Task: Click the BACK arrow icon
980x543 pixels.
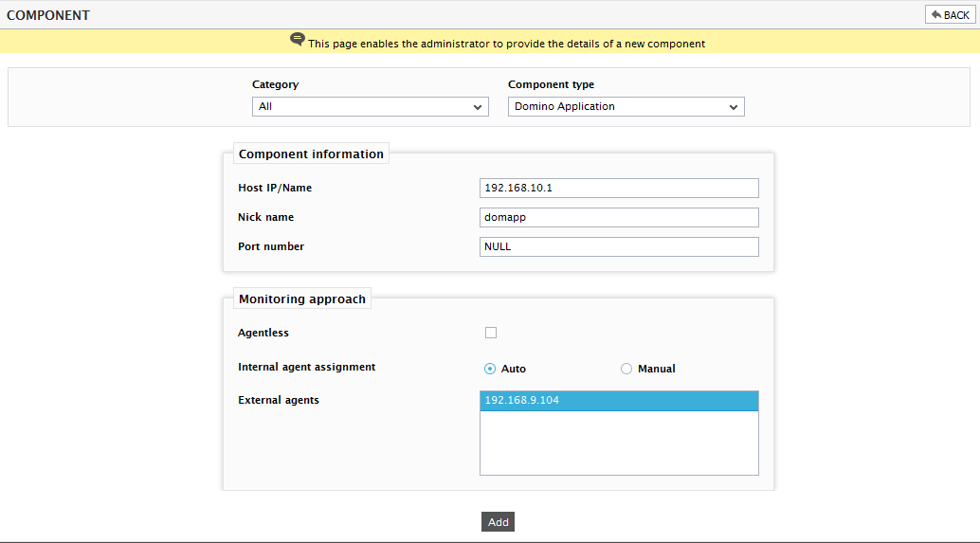Action: coord(936,14)
